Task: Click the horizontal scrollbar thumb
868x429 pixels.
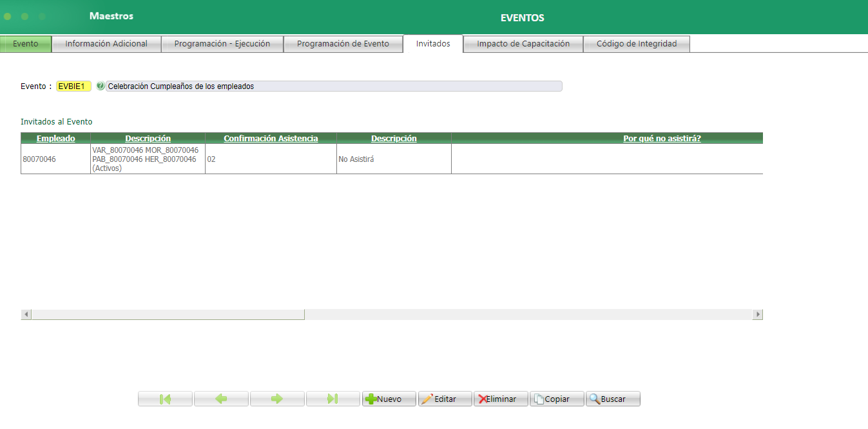Action: [168, 314]
